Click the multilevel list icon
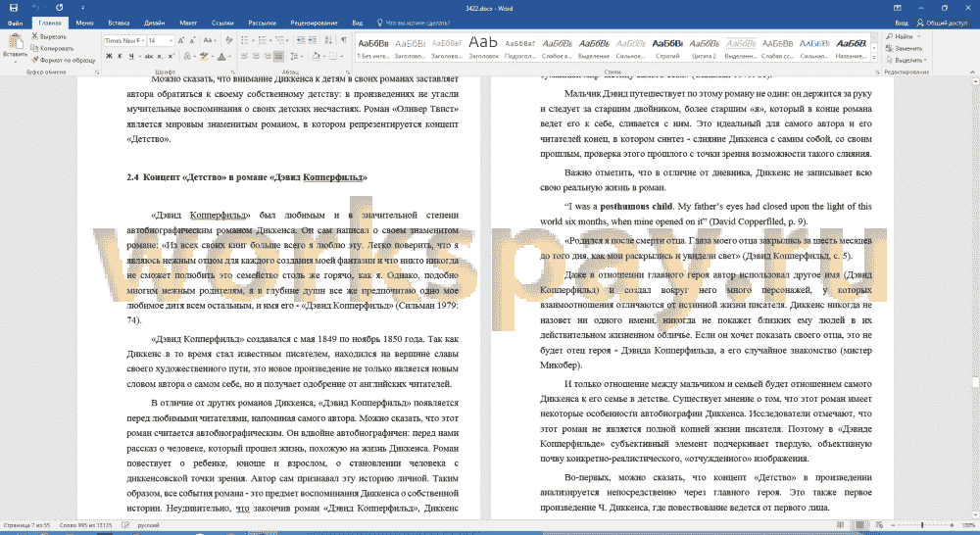Viewport: 980px width, 535px height. [x=278, y=40]
